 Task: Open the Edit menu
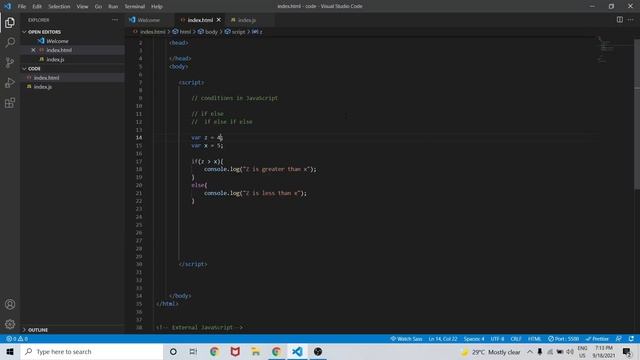click(x=37, y=7)
